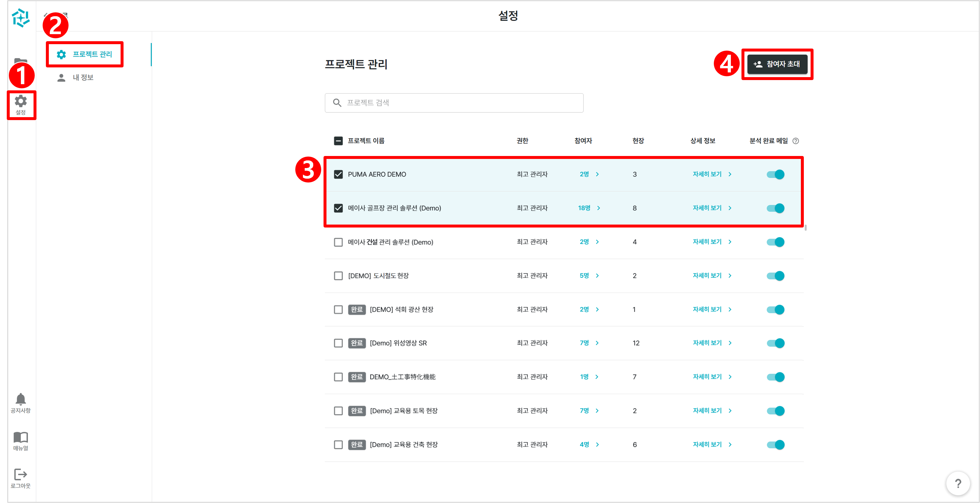Image resolution: width=980 pixels, height=503 pixels.
Task: Click the search magnifier icon
Action: click(x=337, y=103)
